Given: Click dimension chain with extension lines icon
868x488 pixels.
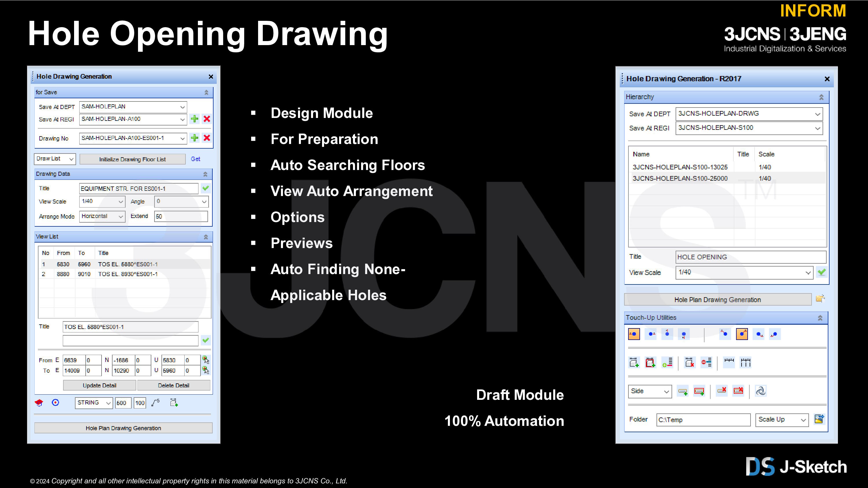Looking at the screenshot, I should click(745, 362).
